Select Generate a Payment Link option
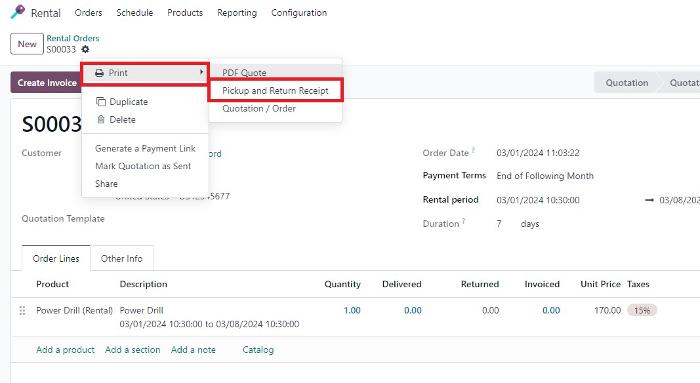 coord(145,149)
